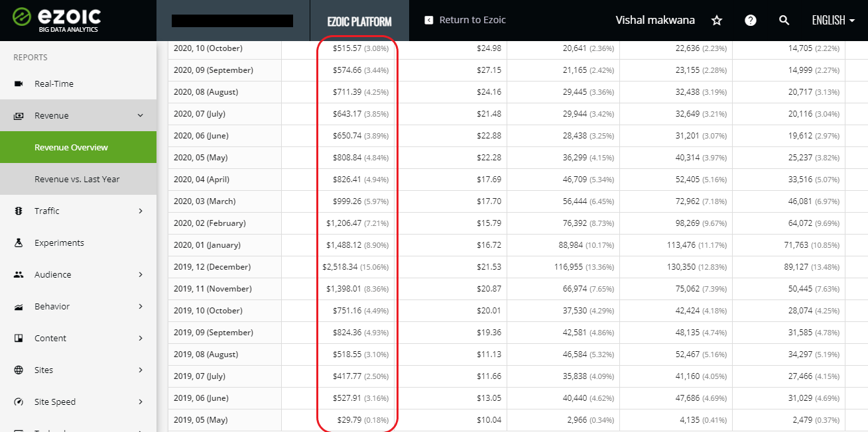
Task: Click the $808.84 May revenue cell
Action: point(361,158)
